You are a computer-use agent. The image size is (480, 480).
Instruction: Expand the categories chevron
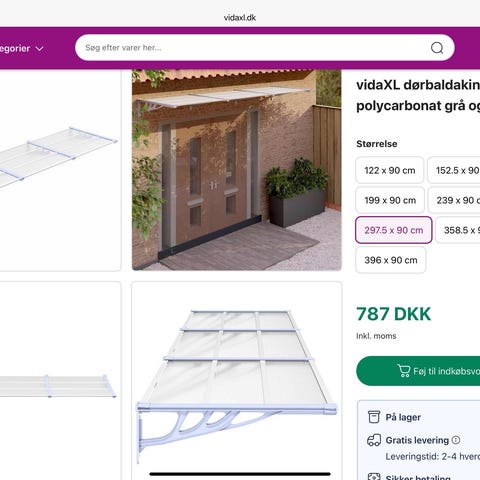pyautogui.click(x=39, y=49)
